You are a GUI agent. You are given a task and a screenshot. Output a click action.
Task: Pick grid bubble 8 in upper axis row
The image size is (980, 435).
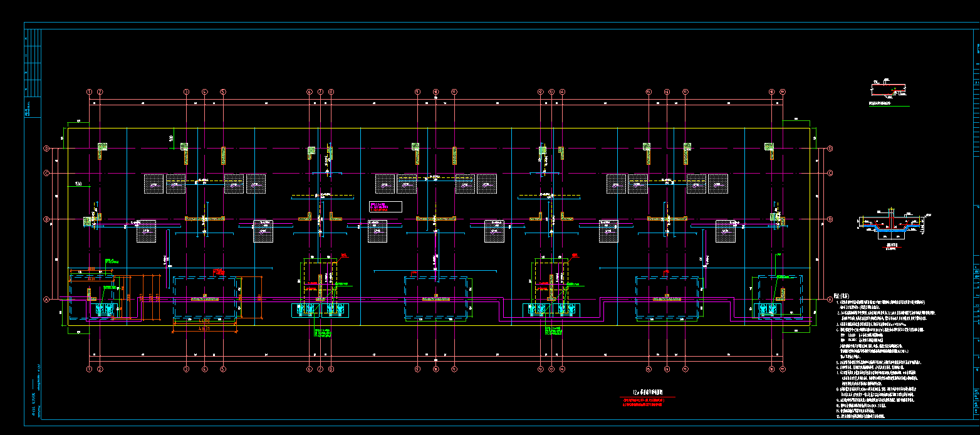(331, 92)
